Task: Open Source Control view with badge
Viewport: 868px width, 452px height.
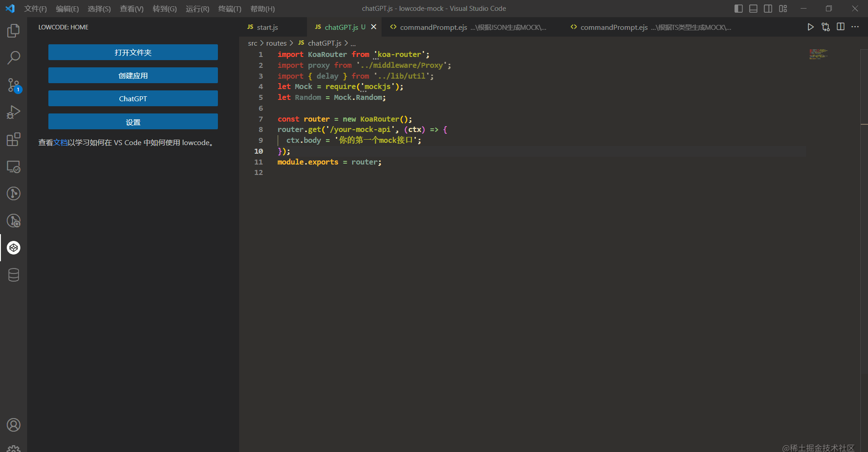Action: 14,85
